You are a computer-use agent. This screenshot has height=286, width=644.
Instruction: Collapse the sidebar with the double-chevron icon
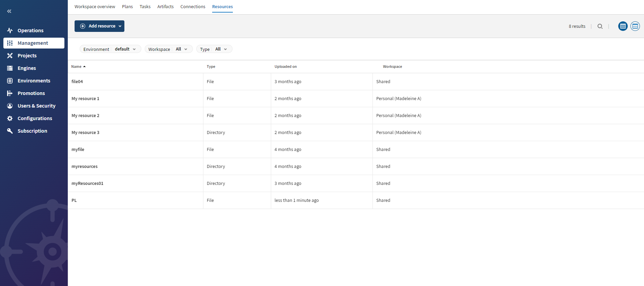coord(9,11)
